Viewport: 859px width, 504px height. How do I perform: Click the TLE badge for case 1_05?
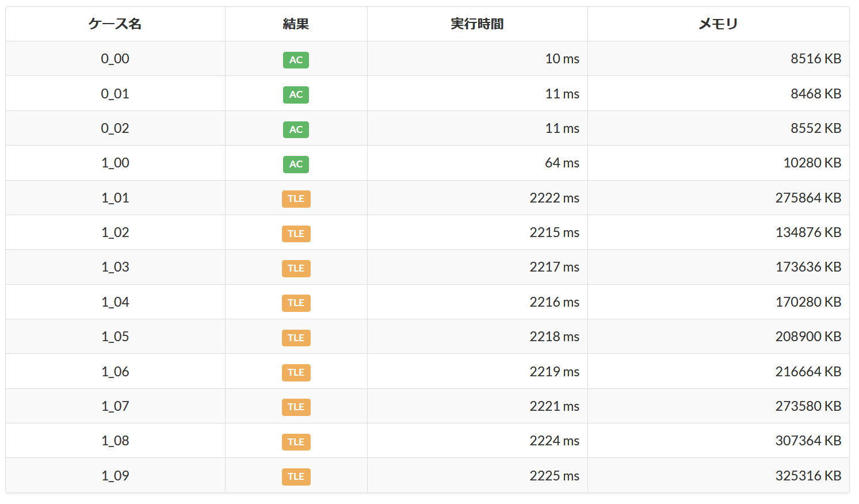pos(296,338)
